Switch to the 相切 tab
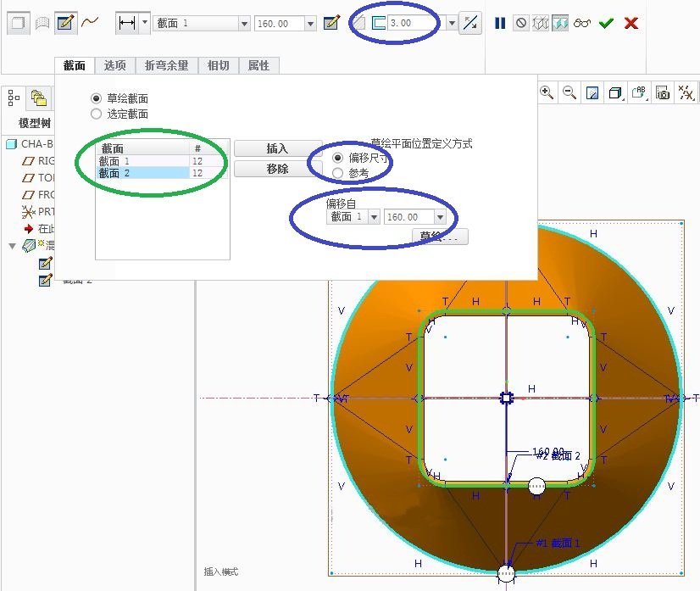Image resolution: width=700 pixels, height=591 pixels. point(219,65)
